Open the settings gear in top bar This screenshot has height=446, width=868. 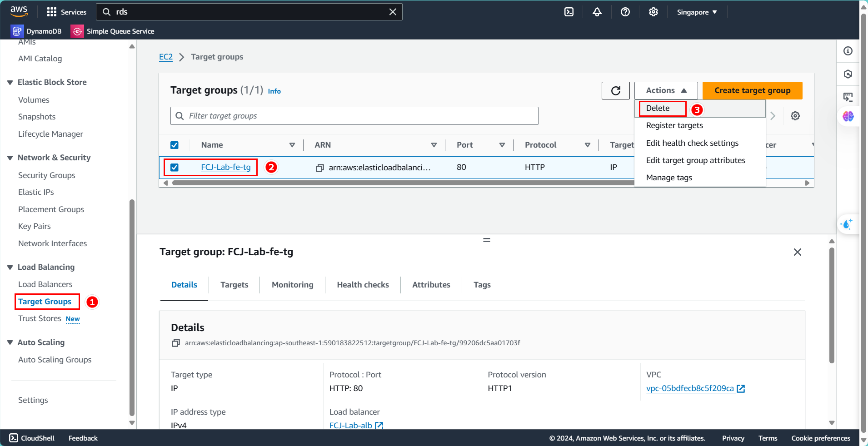click(x=653, y=12)
